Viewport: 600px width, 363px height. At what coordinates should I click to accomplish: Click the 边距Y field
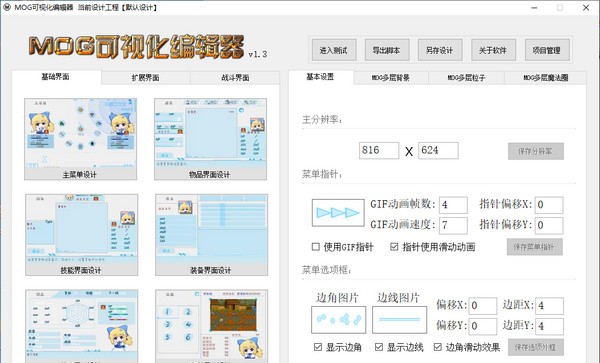click(x=549, y=326)
